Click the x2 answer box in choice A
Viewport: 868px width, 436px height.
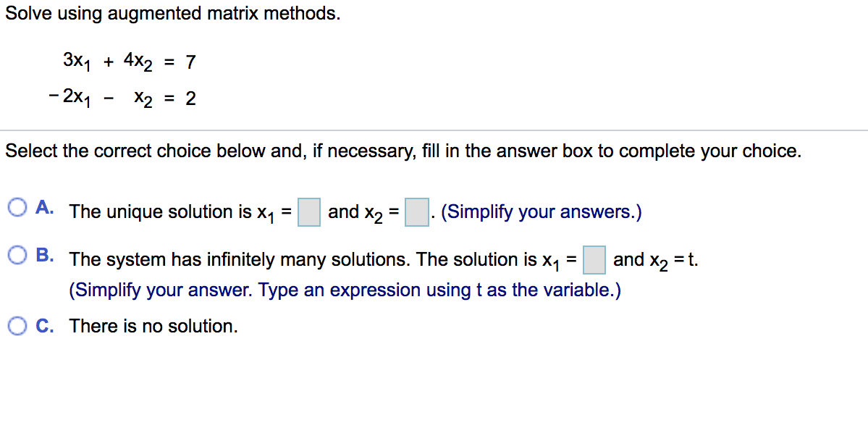417,211
